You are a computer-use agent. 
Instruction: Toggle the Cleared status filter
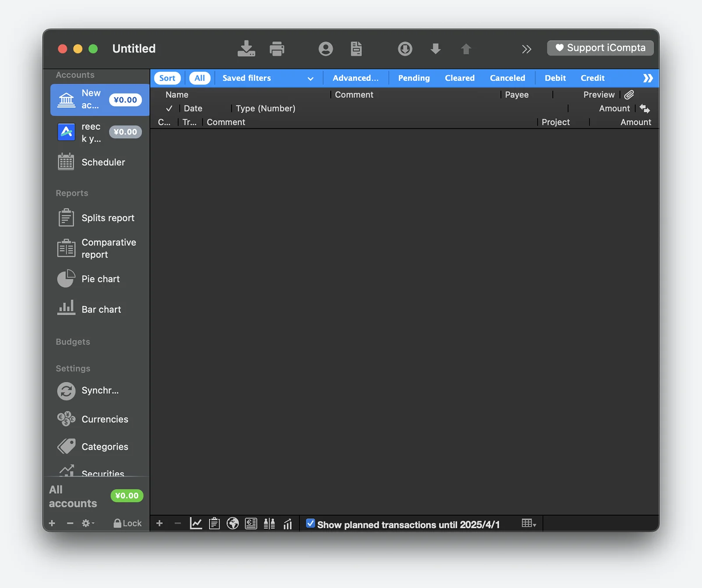(460, 78)
